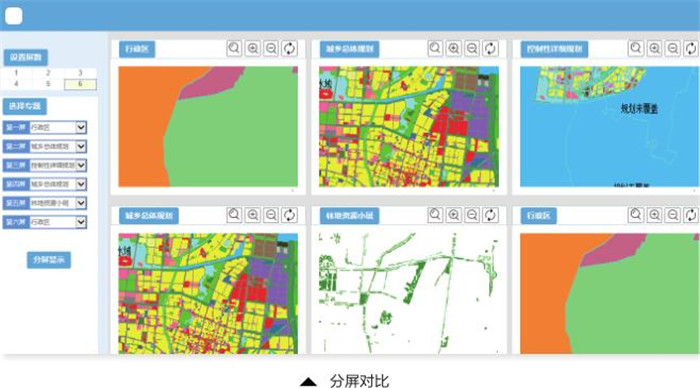Click the magnifier icon in 林地资源小班 panel

(435, 215)
